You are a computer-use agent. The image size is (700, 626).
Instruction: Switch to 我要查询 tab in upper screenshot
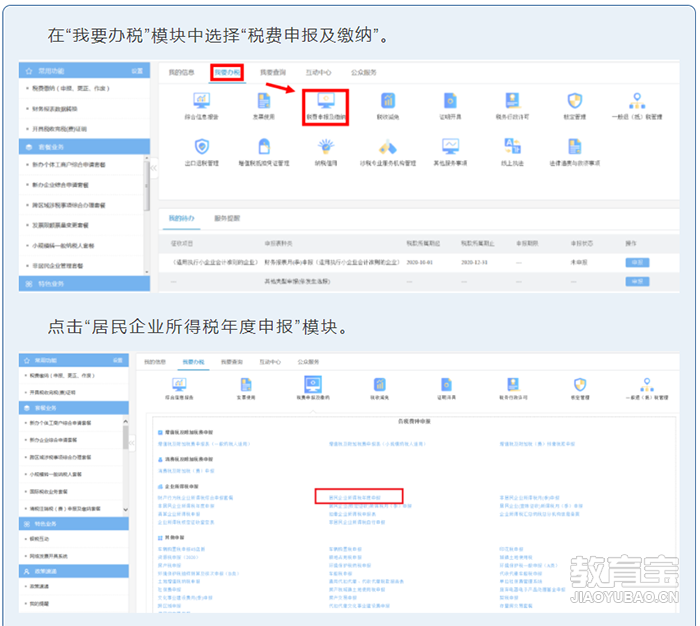click(273, 72)
